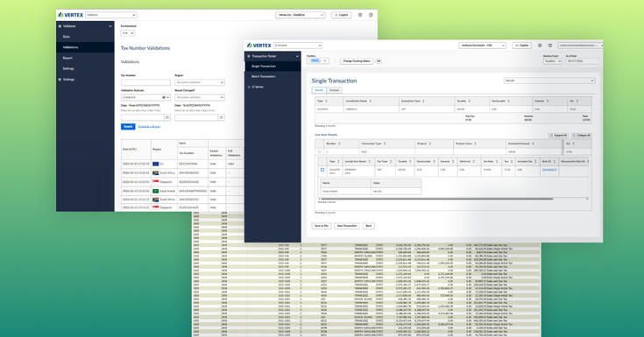Viewport: 644px width, 337px height.
Task: Open the help icon in the Validator window header
Action: pos(371,15)
